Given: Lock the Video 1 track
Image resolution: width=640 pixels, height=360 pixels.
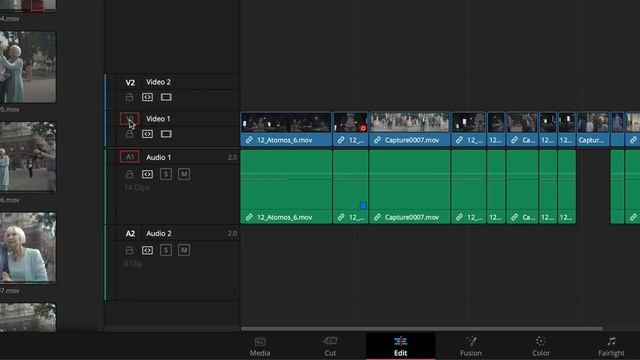Looking at the screenshot, I should coord(129,134).
